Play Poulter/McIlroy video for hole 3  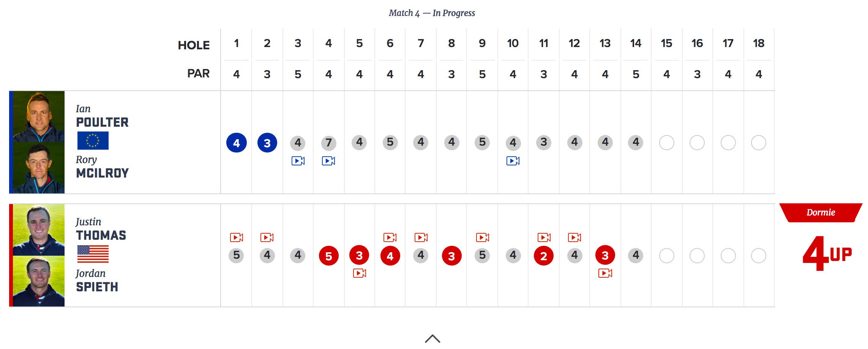point(298,161)
